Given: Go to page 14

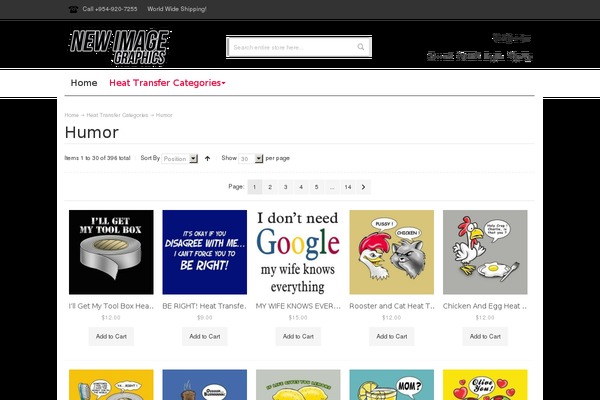Looking at the screenshot, I should coord(347,187).
